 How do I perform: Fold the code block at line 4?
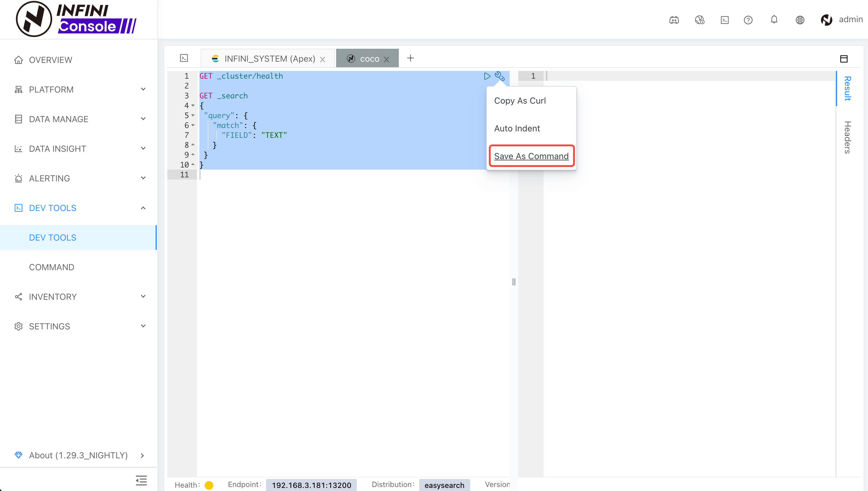193,105
